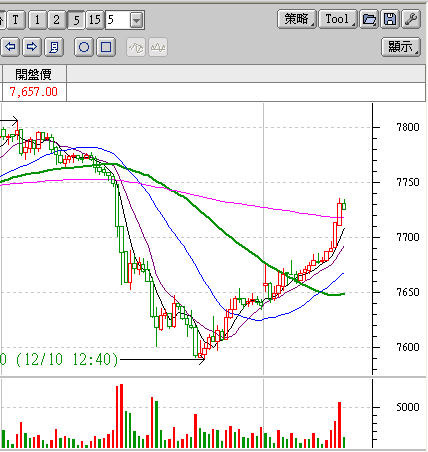Save chart with the floppy disk icon
428x452 pixels.
tap(390, 19)
